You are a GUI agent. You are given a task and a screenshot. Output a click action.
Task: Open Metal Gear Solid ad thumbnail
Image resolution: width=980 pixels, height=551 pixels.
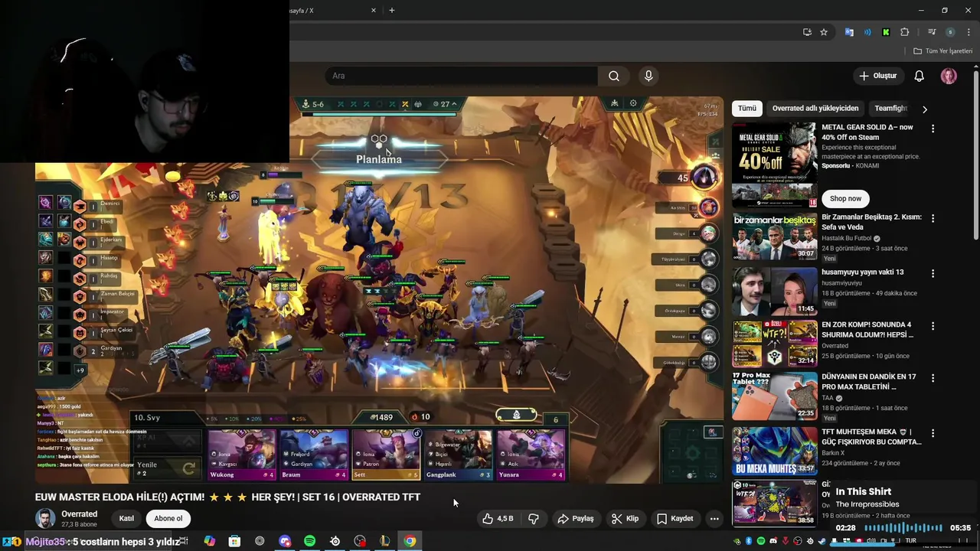point(775,165)
